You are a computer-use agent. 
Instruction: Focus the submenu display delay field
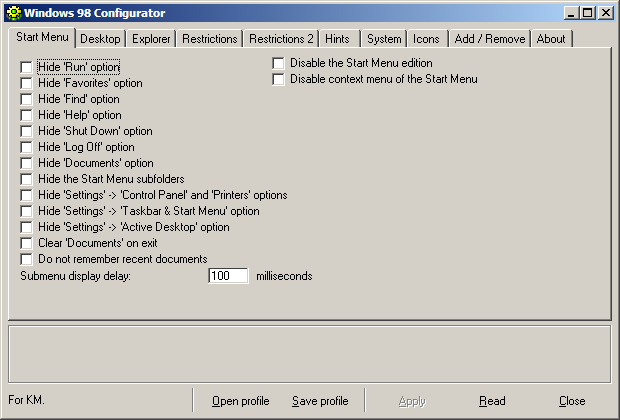pyautogui.click(x=228, y=276)
